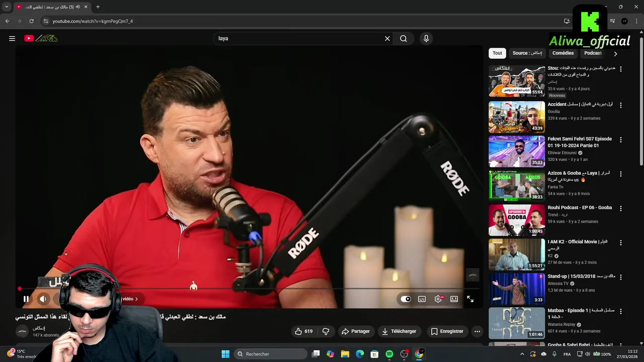Screen dimensions: 644x362
Task: Open options menu for 'I AM K2' video
Action: point(620,242)
